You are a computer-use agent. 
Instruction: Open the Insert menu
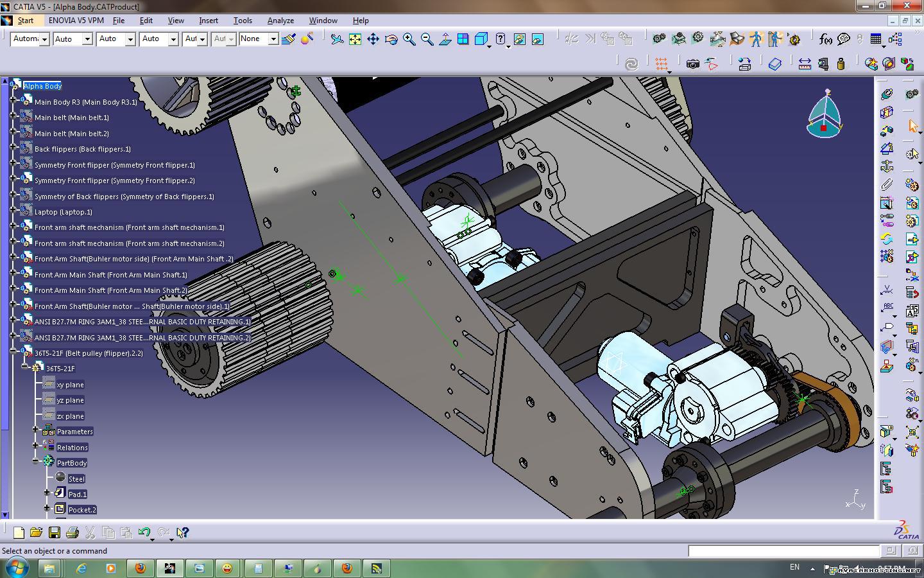coord(208,21)
